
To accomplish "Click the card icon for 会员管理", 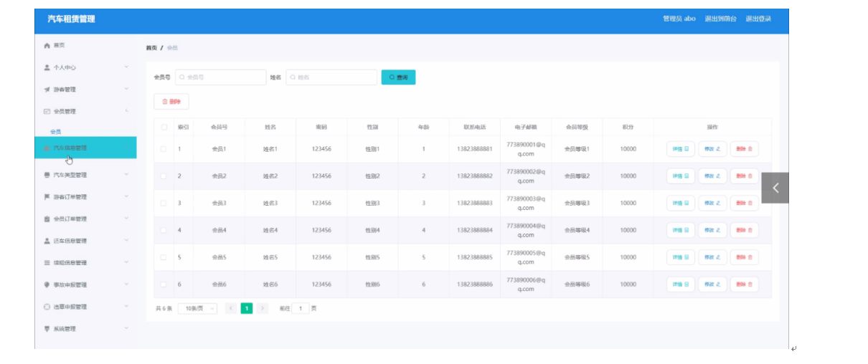I will [x=47, y=112].
